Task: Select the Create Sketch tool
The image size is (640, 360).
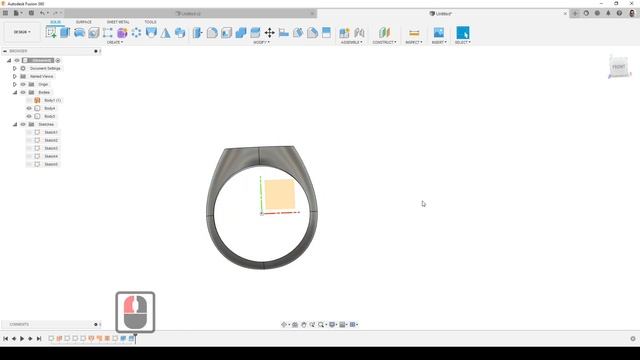Action: pyautogui.click(x=51, y=33)
